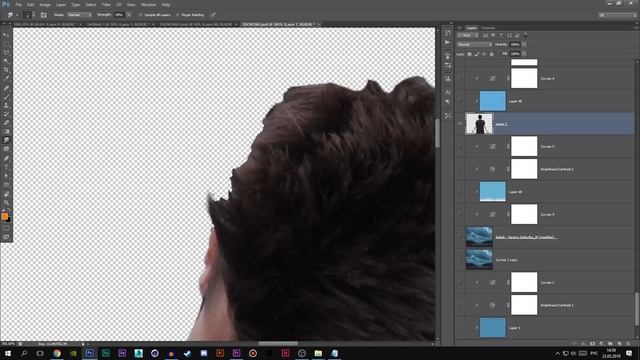This screenshot has width=640, height=360.
Task: Open the Layers panel flyout menu
Action: [636, 28]
